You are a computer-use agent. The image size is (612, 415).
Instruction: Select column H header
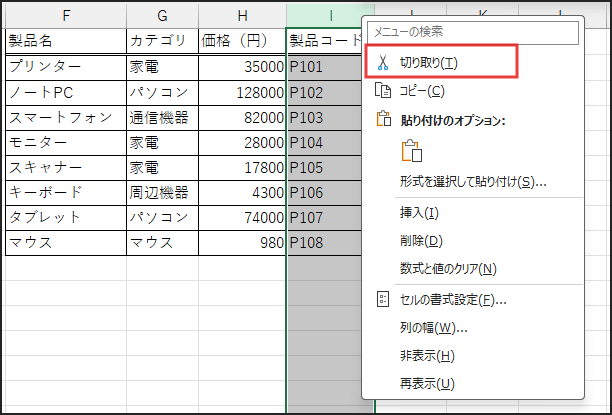click(x=242, y=16)
